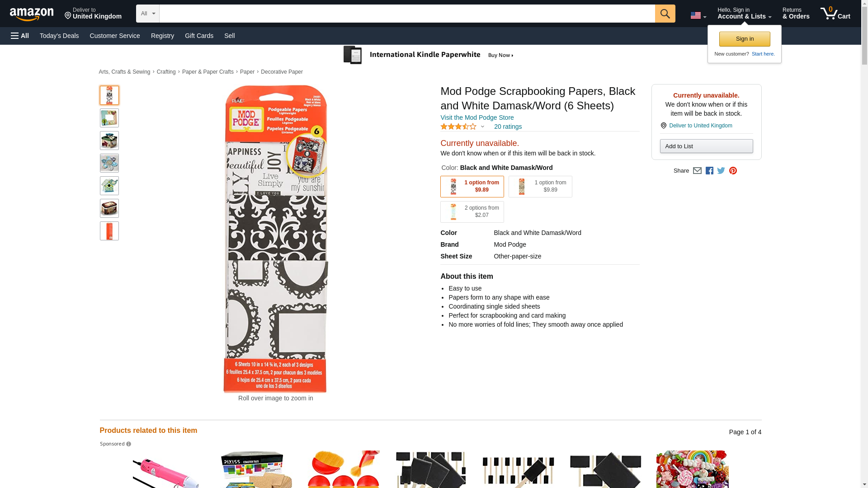Select the Black and White Damask color option
868x488 pixels.
tap(472, 187)
